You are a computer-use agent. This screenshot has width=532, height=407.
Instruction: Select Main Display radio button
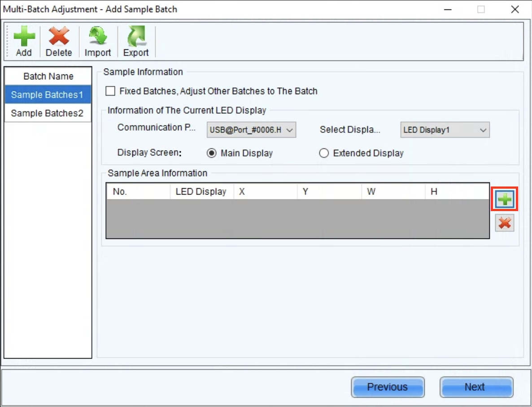coord(211,153)
